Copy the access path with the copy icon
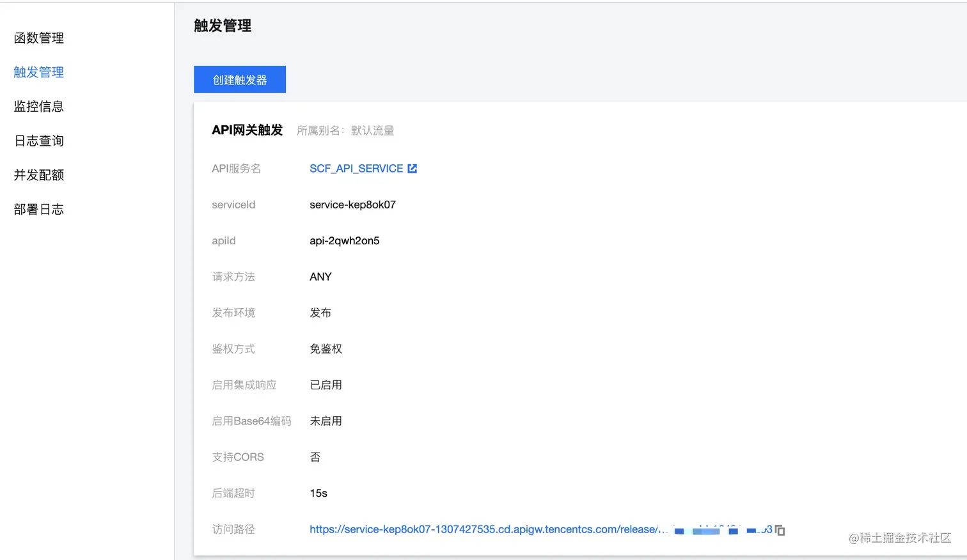Image resolution: width=967 pixels, height=560 pixels. [780, 530]
